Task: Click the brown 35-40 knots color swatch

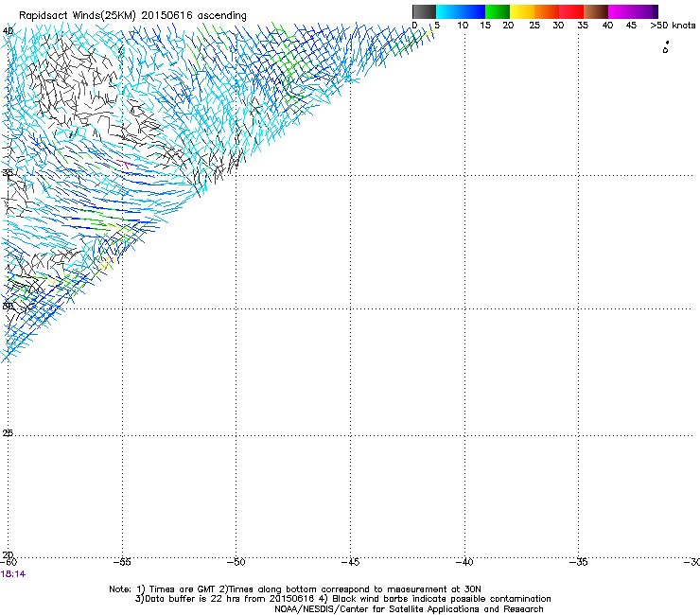Action: pos(596,11)
